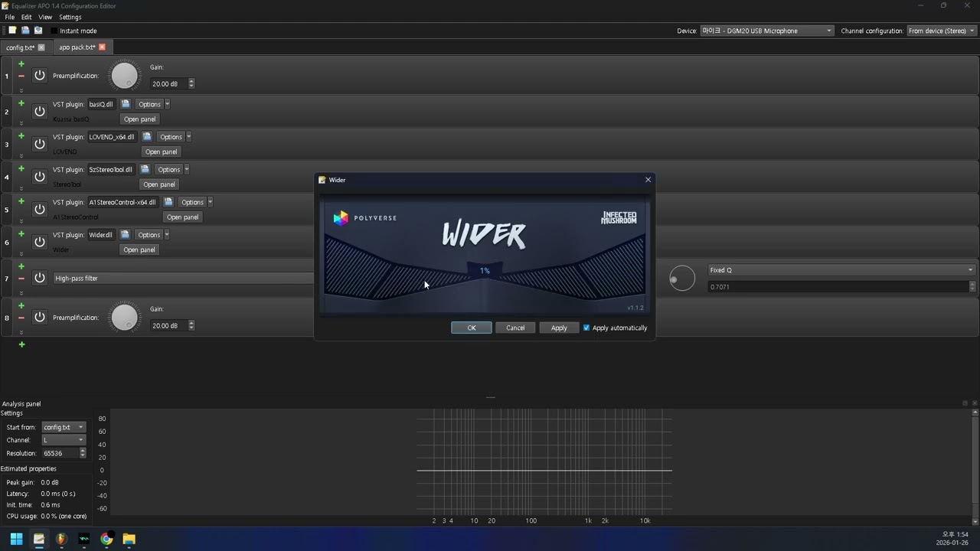Screen dimensions: 980x551
Task: Expand the Options arrow for basiQ.dll
Action: click(167, 104)
